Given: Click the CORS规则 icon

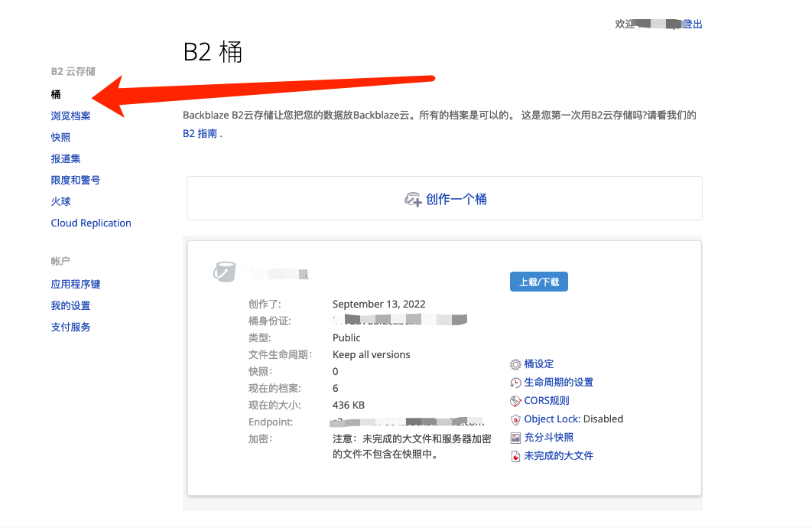Looking at the screenshot, I should point(515,401).
